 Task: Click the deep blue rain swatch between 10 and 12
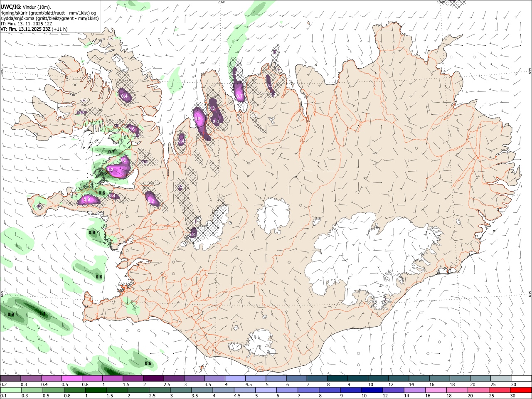tap(371, 390)
